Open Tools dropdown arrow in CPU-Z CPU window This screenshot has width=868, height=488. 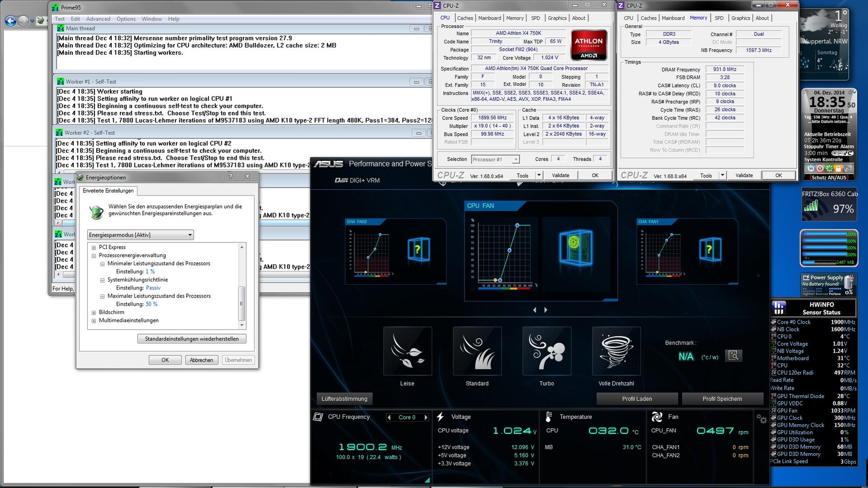coord(539,175)
